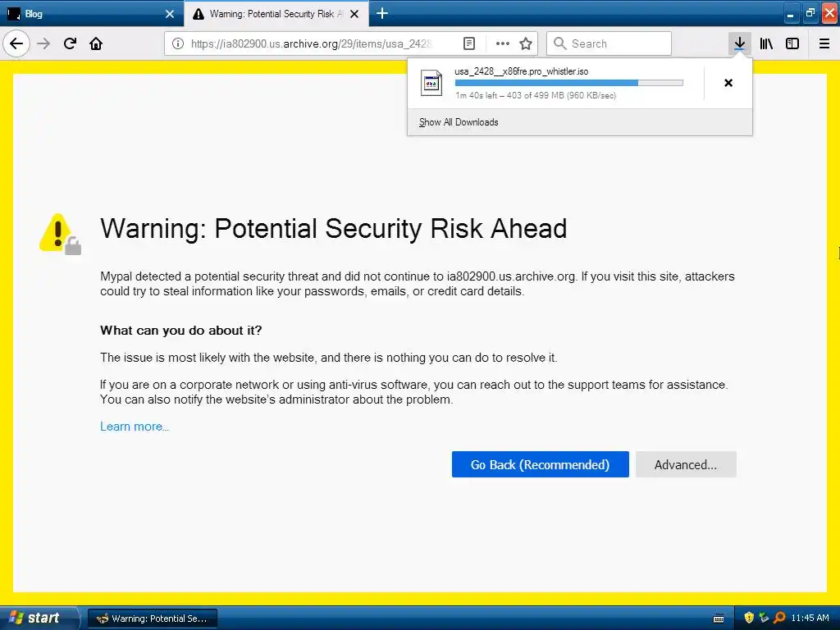
Task: Open the Downloads toolbar button
Action: pyautogui.click(x=739, y=43)
